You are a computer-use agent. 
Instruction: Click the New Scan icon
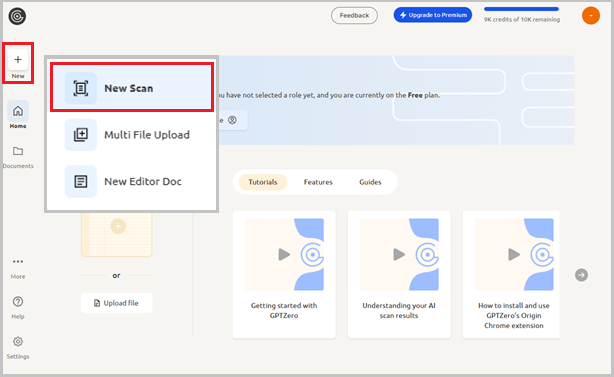pos(81,88)
